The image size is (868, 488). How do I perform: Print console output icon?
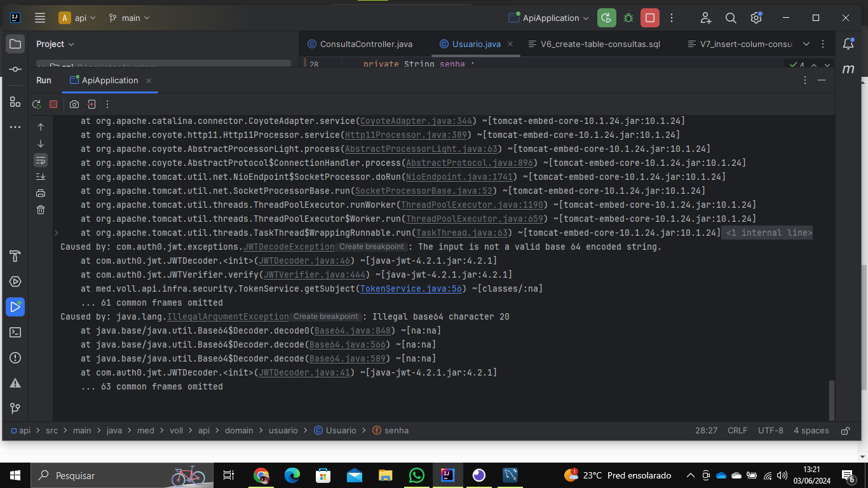41,193
